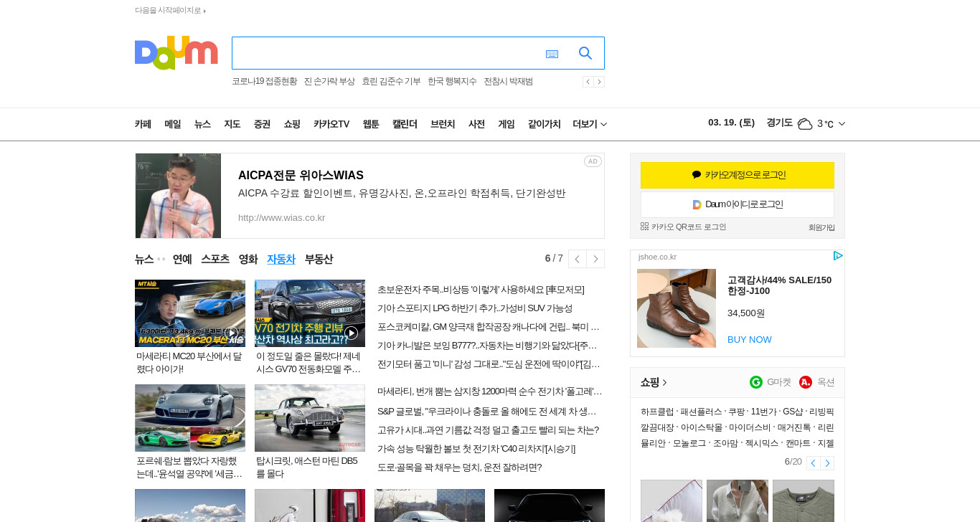The image size is (980, 522).
Task: Focus the Daum search input field
Action: click(387, 53)
